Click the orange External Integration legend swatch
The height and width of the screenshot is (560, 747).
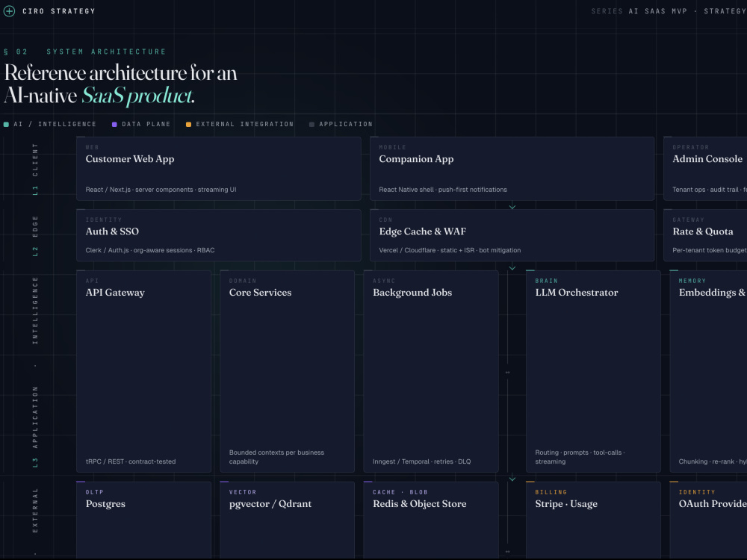(x=189, y=124)
